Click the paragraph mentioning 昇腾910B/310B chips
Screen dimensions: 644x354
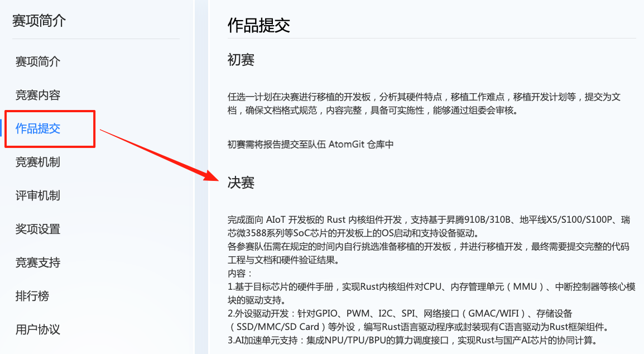(x=429, y=226)
